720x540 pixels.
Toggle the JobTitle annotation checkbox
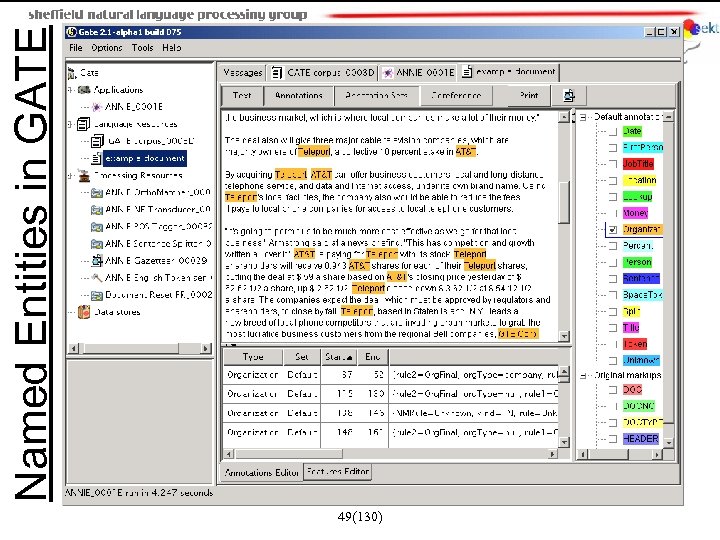[x=613, y=164]
